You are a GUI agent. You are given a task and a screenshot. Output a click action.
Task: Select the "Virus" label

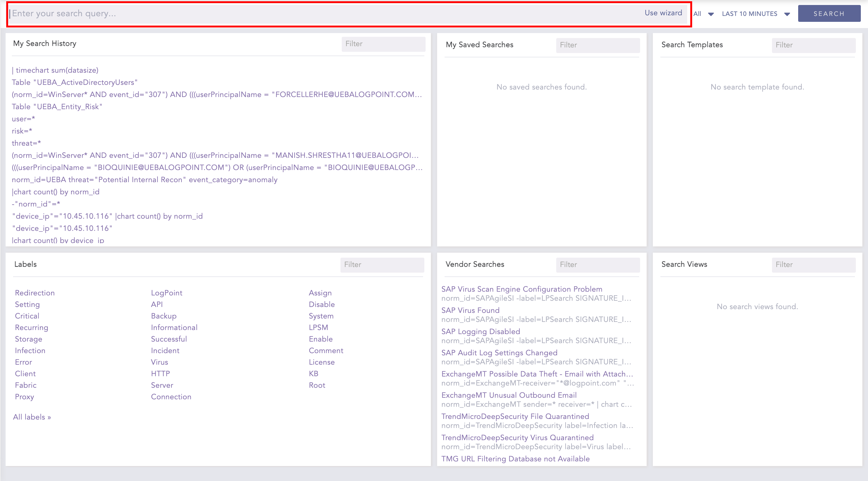[x=159, y=362]
